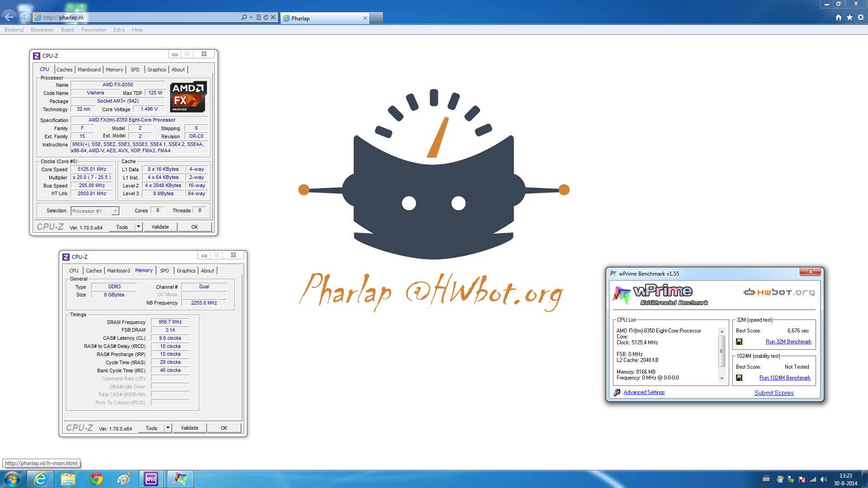The height and width of the screenshot is (488, 868).
Task: Open the Bewerken menu
Action: [42, 30]
